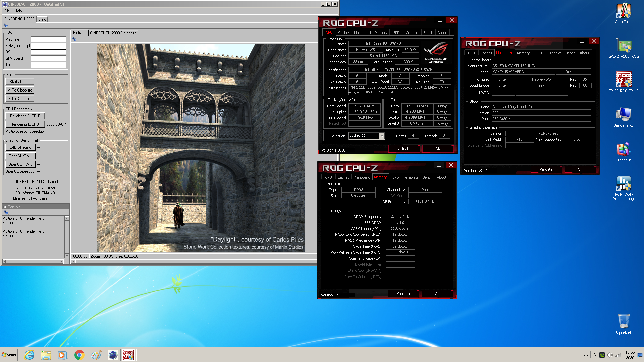Open Socket #1 selection dropdown

tap(382, 136)
